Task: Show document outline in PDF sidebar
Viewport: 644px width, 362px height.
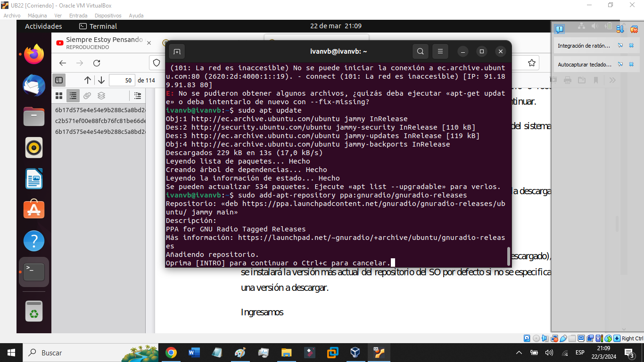Action: tap(73, 96)
